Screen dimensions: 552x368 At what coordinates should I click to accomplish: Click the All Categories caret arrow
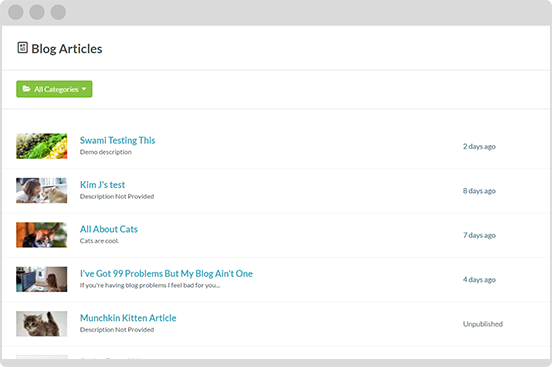click(84, 89)
